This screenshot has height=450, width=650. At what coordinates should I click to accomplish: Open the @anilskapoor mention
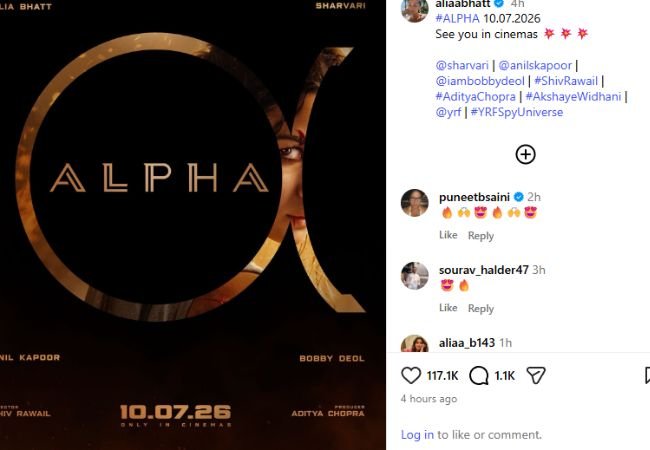point(535,65)
